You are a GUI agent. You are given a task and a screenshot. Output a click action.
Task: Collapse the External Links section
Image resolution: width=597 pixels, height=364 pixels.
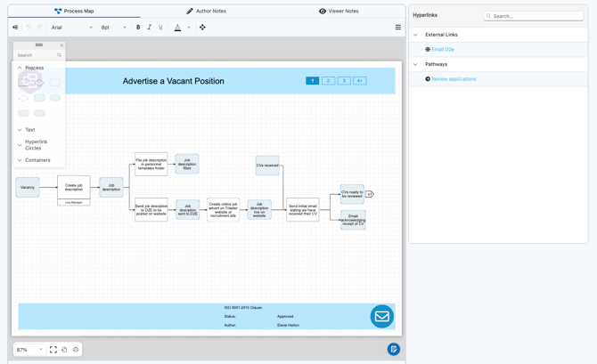[415, 35]
